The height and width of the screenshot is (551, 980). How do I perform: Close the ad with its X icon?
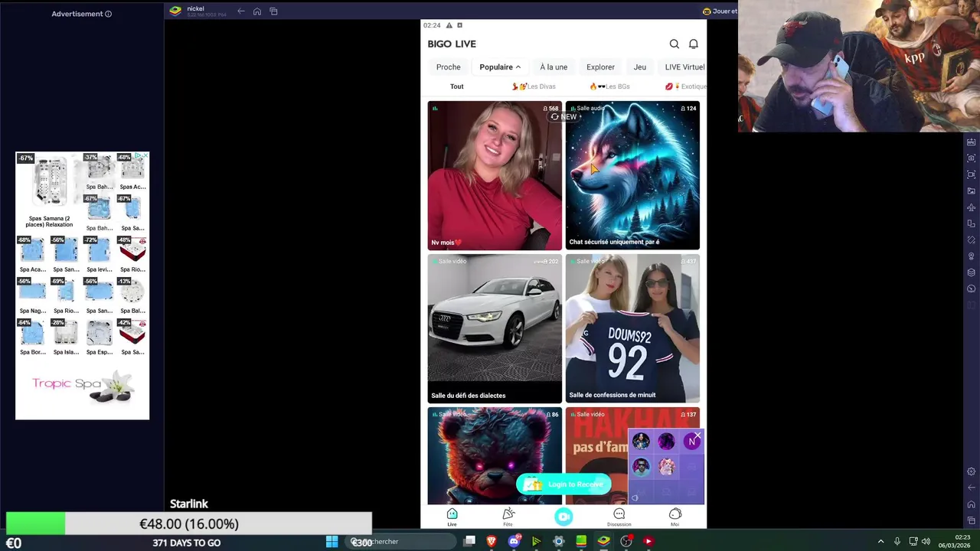145,155
